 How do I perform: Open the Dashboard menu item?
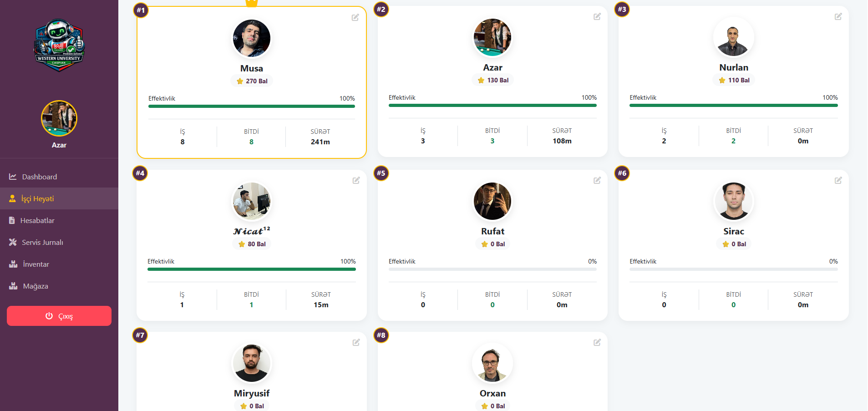pos(39,177)
